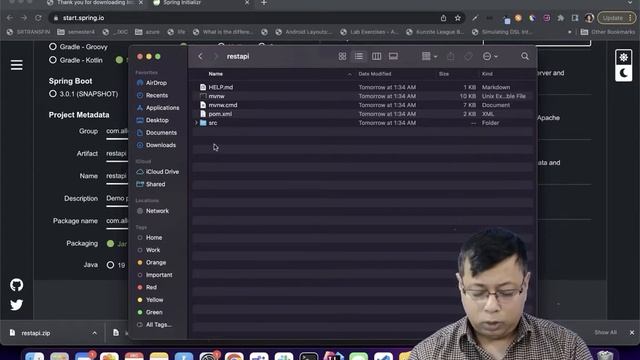
Task: Open AirDrop in Finder sidebar
Action: click(156, 83)
